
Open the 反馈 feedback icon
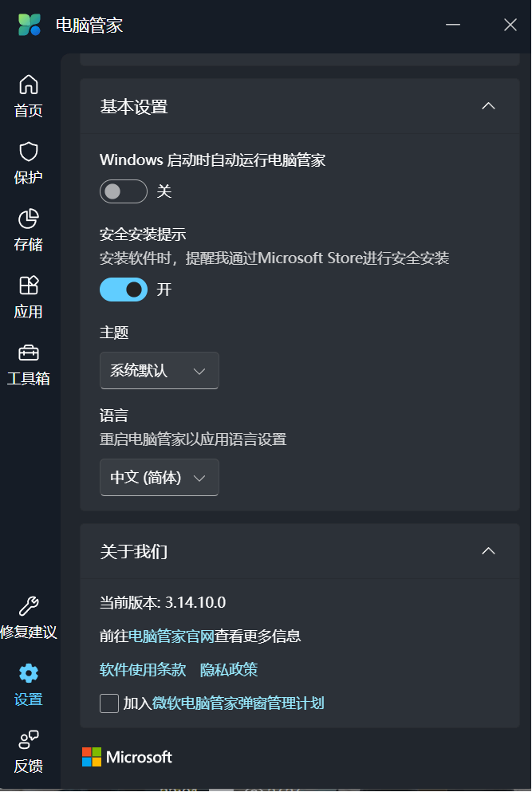28,739
